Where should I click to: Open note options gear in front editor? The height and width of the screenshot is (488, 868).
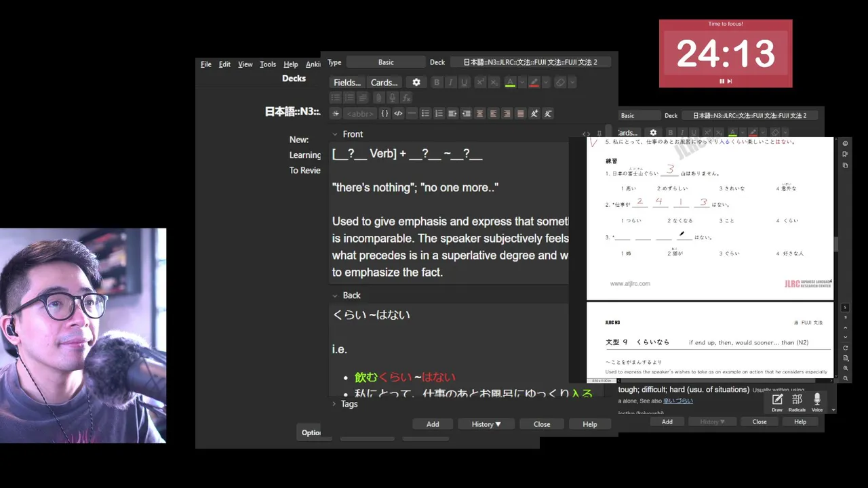tap(416, 82)
